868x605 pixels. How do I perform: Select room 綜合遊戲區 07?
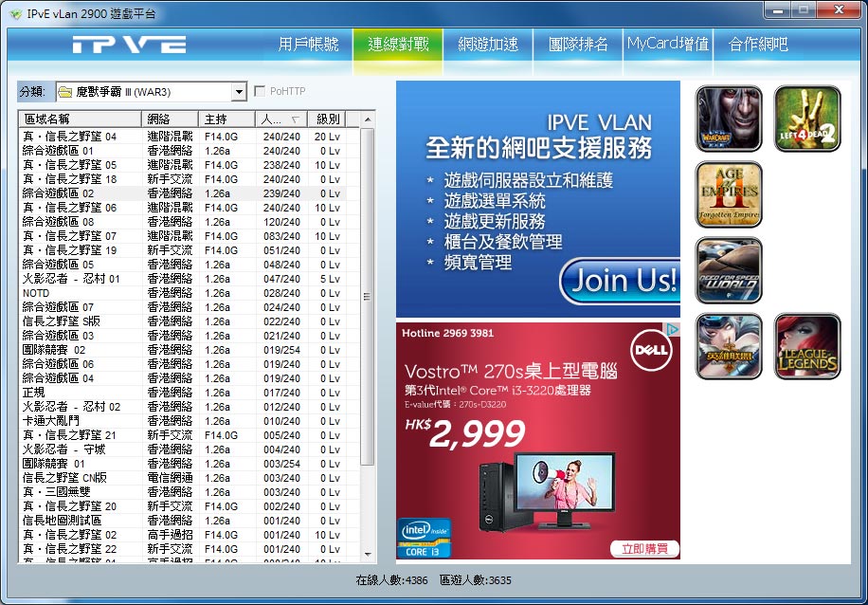click(x=182, y=307)
